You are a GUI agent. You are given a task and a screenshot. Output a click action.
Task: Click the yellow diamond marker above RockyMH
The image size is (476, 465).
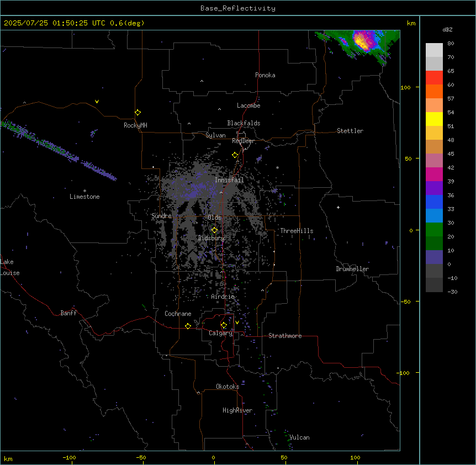click(x=138, y=113)
